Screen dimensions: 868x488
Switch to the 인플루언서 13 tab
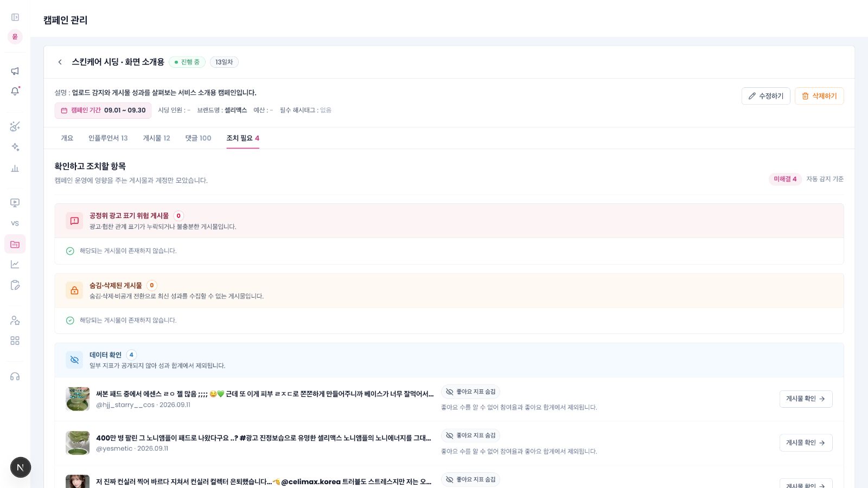click(108, 138)
